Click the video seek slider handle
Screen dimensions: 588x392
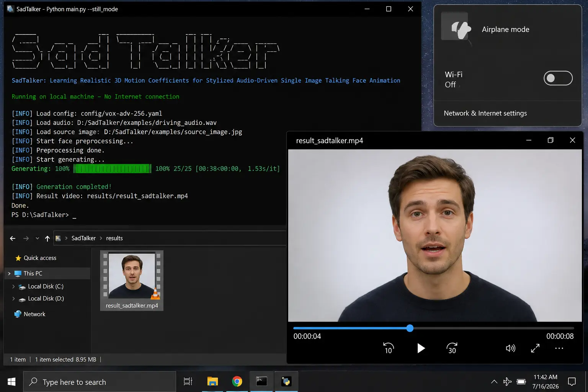tap(410, 328)
